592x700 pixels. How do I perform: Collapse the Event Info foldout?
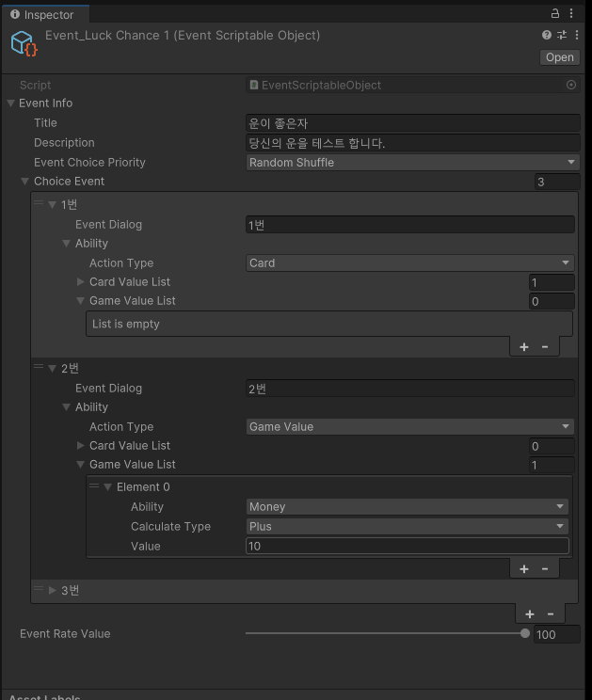11,103
